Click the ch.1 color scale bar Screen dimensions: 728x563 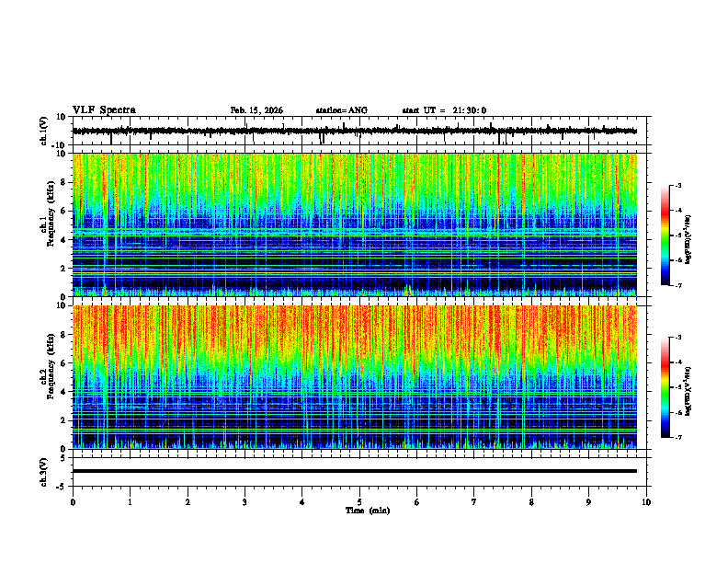[x=665, y=236]
